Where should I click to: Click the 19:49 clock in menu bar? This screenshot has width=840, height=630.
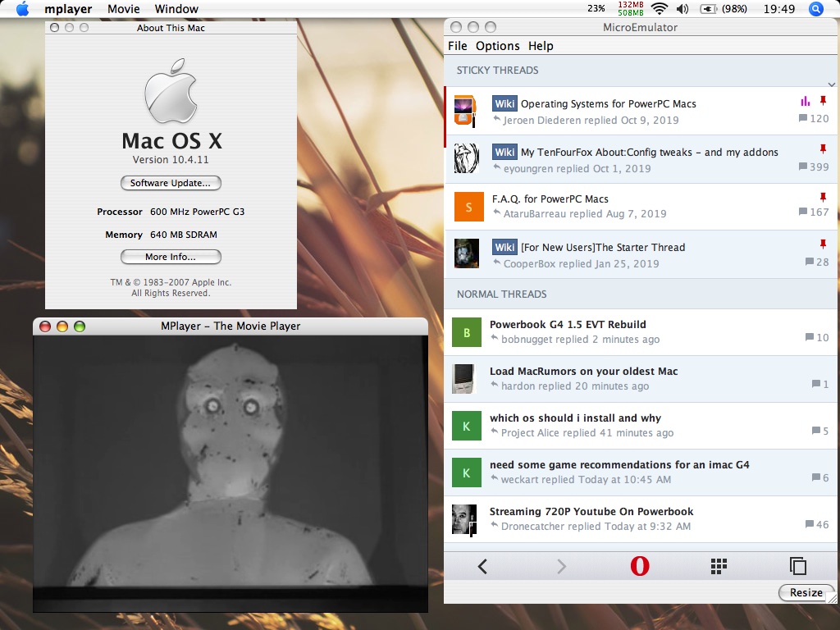point(779,8)
